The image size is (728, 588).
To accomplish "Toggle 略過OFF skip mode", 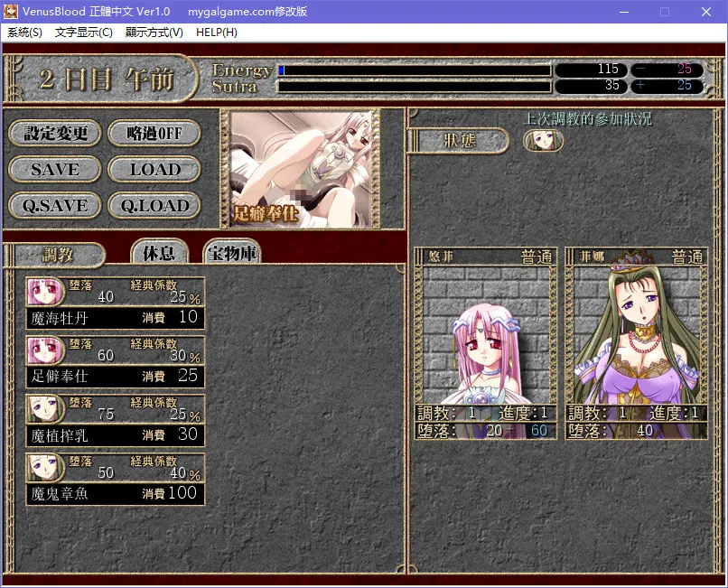I will tap(154, 133).
